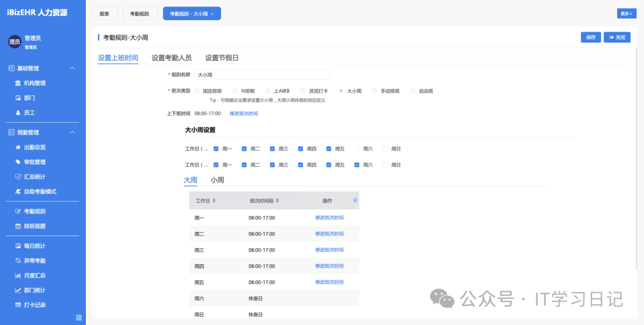The width and height of the screenshot is (644, 325).
Task: Open the 更多 dropdown at top right
Action: [626, 13]
